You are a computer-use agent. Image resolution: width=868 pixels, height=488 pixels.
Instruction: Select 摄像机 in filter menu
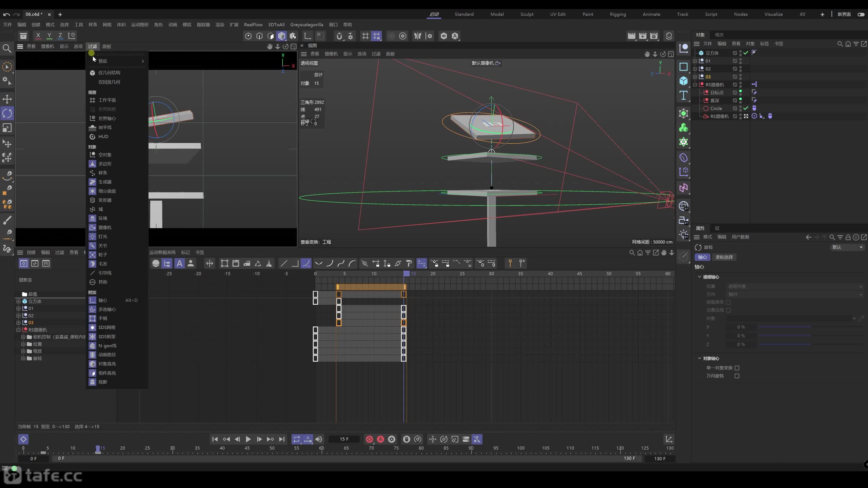click(117, 227)
